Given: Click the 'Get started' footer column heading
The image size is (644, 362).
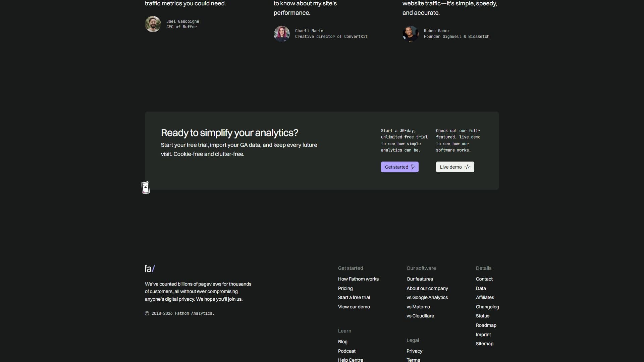Looking at the screenshot, I should 350,268.
